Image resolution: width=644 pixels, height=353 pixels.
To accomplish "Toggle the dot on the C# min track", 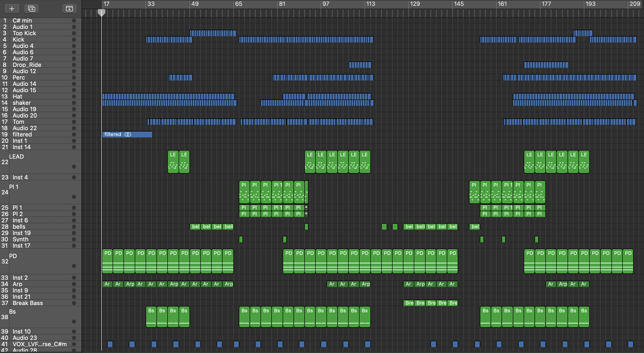I will point(74,21).
